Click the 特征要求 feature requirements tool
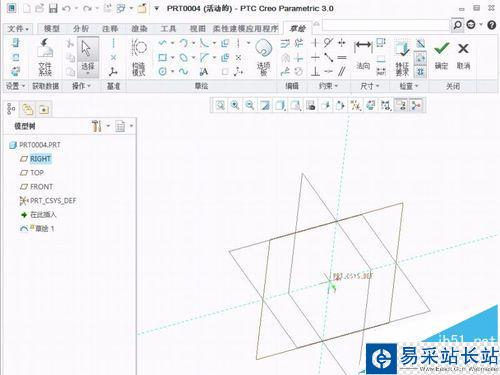 pyautogui.click(x=402, y=57)
